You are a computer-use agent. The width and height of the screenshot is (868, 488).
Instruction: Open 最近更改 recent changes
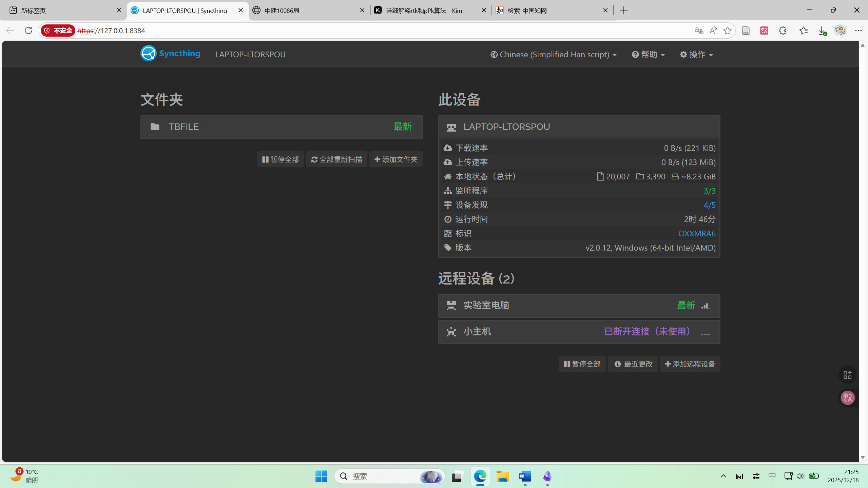click(x=633, y=364)
